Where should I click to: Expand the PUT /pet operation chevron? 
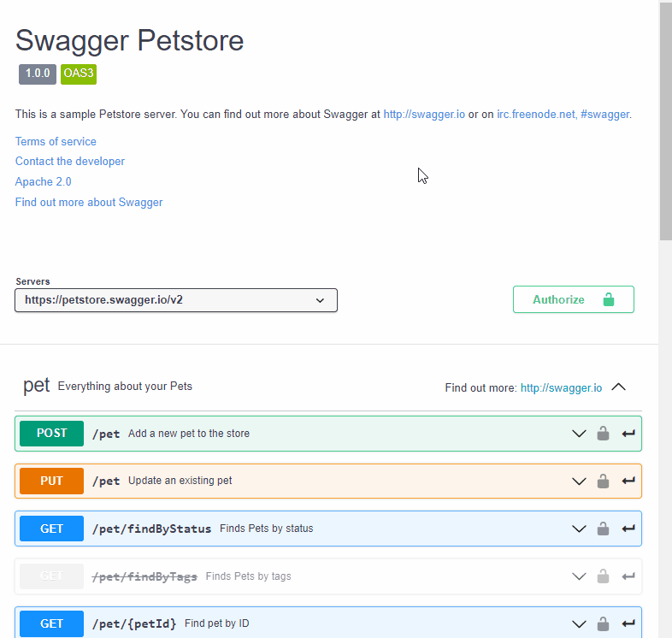(x=579, y=481)
